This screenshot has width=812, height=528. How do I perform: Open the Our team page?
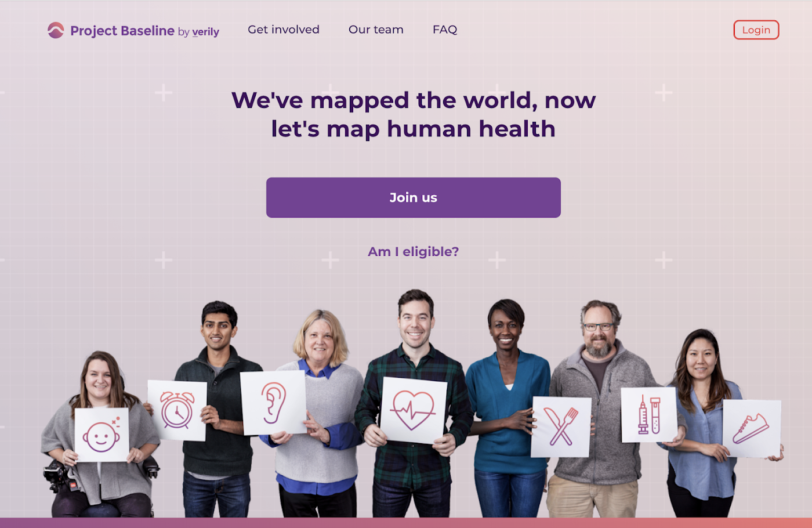click(376, 30)
